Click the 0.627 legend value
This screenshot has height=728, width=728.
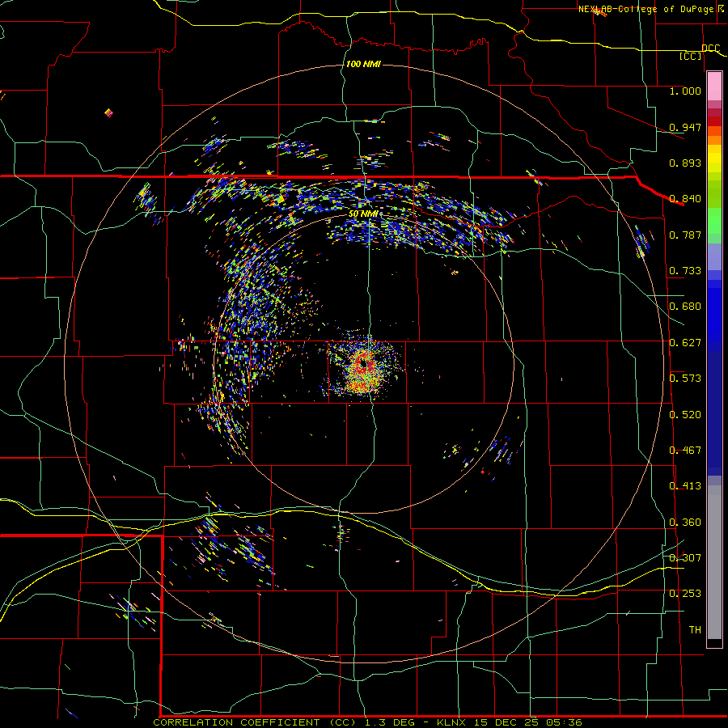(x=685, y=343)
